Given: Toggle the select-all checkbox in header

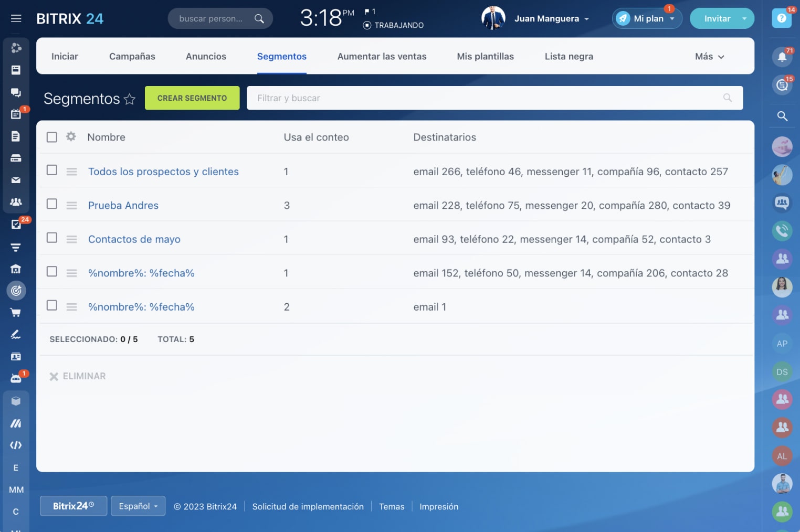Looking at the screenshot, I should [52, 137].
